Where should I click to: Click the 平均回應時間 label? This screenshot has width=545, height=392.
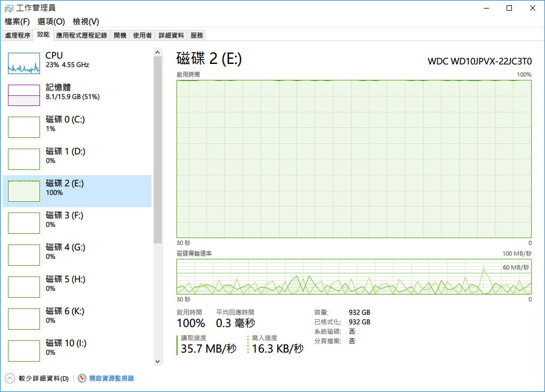[235, 313]
